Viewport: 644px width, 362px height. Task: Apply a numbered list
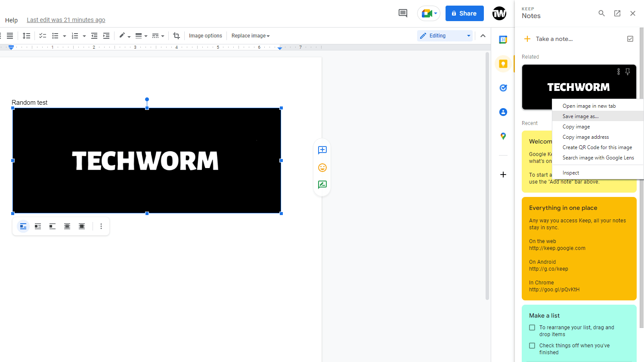click(x=75, y=36)
